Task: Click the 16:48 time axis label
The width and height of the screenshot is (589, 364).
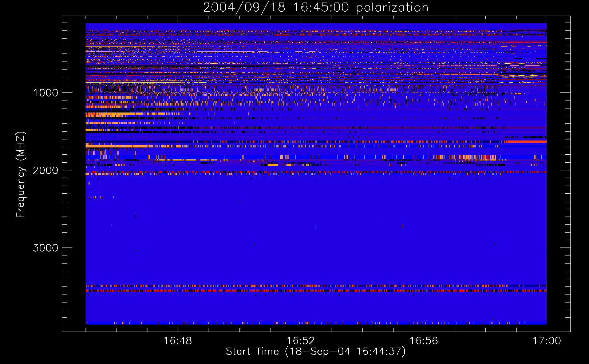Action: tap(178, 341)
